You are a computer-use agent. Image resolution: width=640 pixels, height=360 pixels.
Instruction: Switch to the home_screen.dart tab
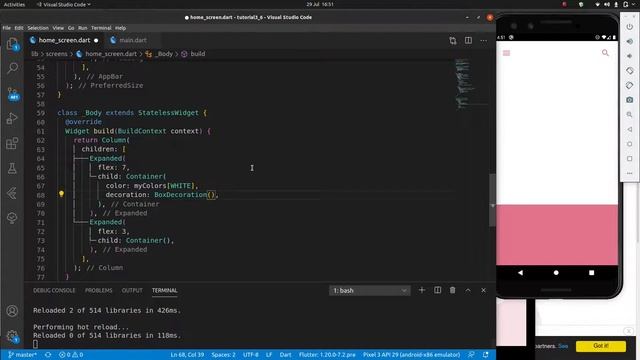(x=64, y=40)
